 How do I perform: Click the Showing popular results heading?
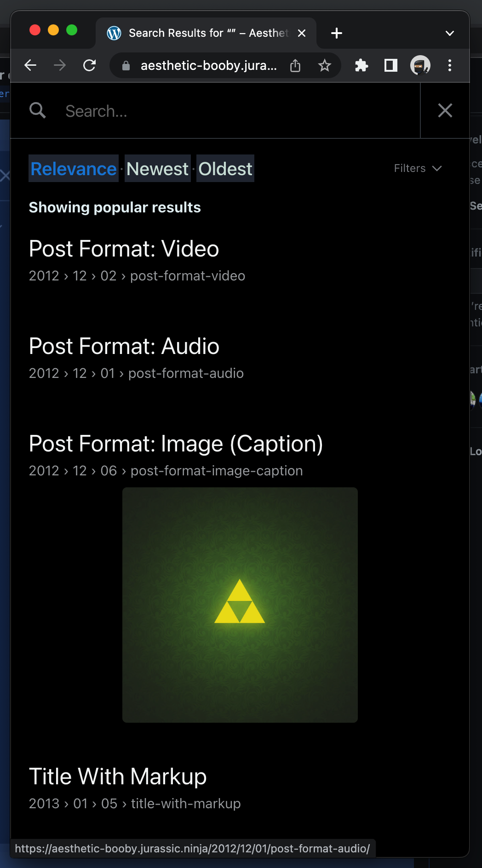[115, 207]
